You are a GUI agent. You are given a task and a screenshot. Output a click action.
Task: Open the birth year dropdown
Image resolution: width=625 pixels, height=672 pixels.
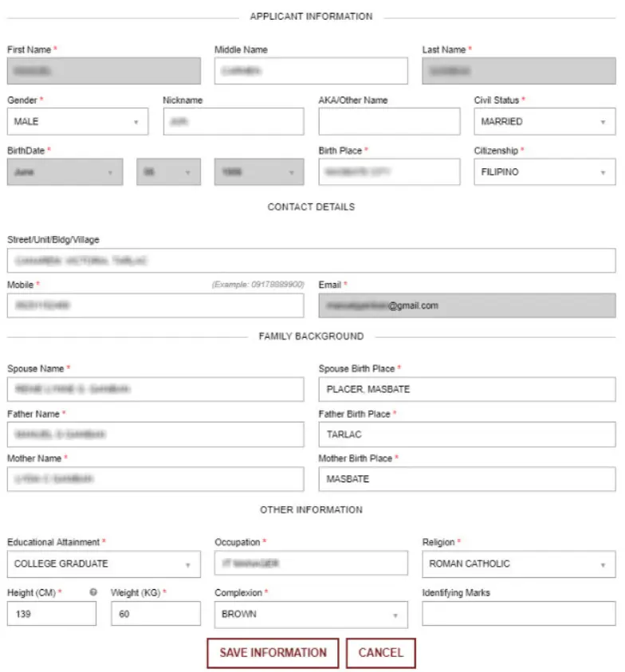pyautogui.click(x=259, y=172)
